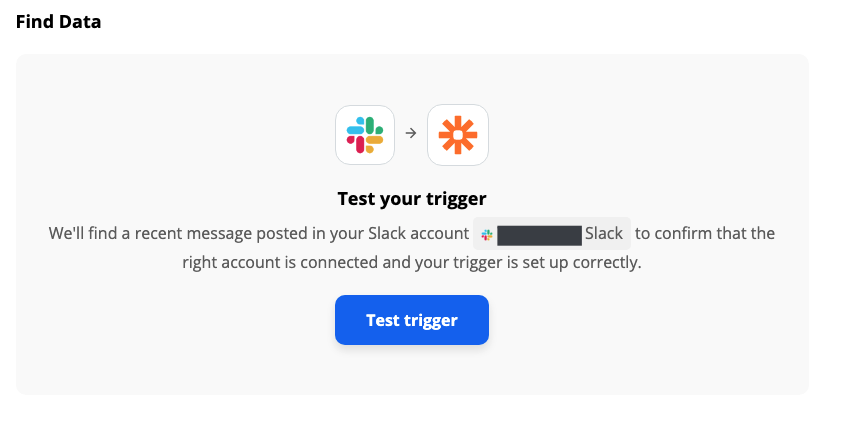
Task: Click the redacted account name block
Action: click(539, 235)
